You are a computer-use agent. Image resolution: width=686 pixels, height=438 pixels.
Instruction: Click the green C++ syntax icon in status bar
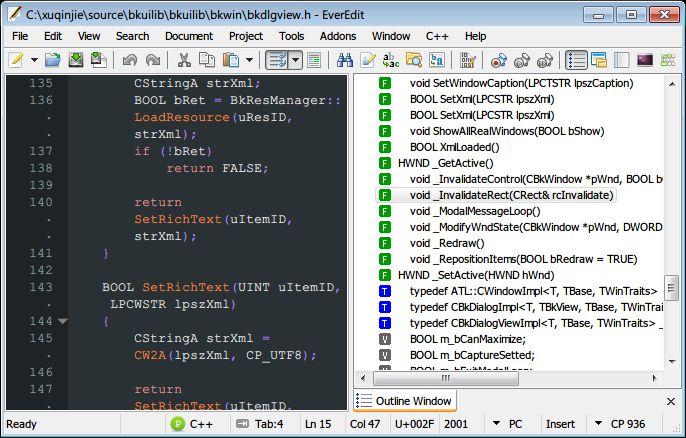[x=178, y=424]
